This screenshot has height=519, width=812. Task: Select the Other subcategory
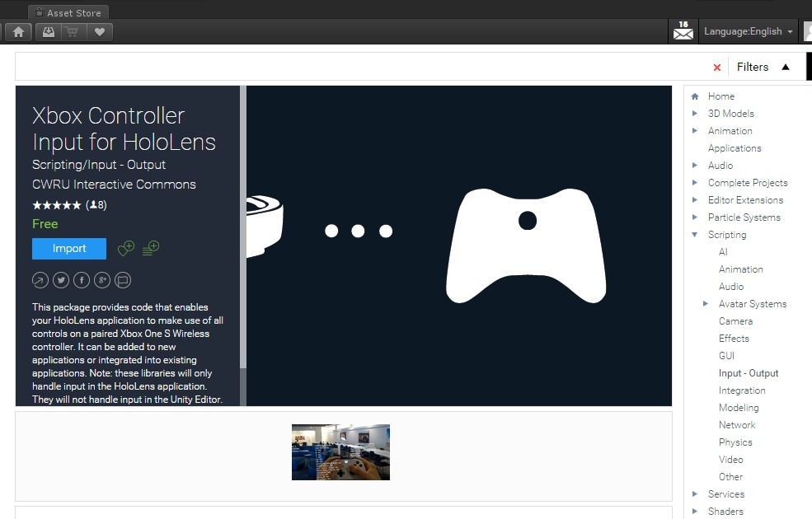[x=730, y=477]
